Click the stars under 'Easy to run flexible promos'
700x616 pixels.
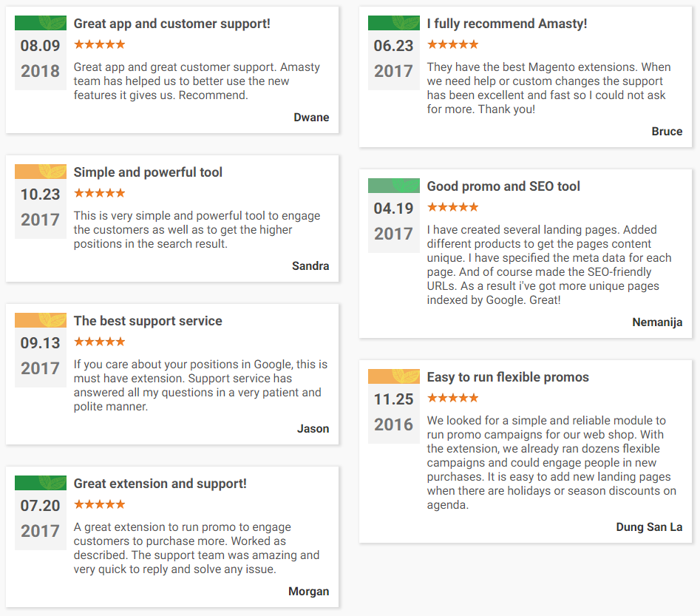pos(452,398)
